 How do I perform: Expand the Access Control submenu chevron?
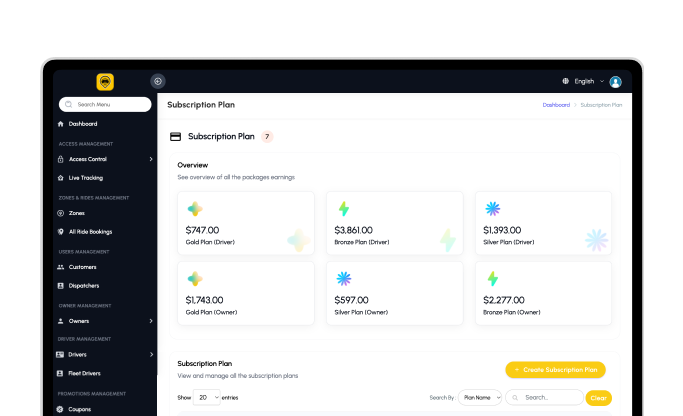click(151, 159)
